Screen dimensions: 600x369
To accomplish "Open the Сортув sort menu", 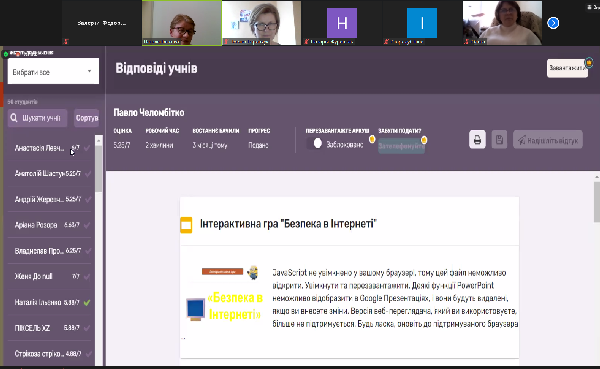I will [86, 118].
